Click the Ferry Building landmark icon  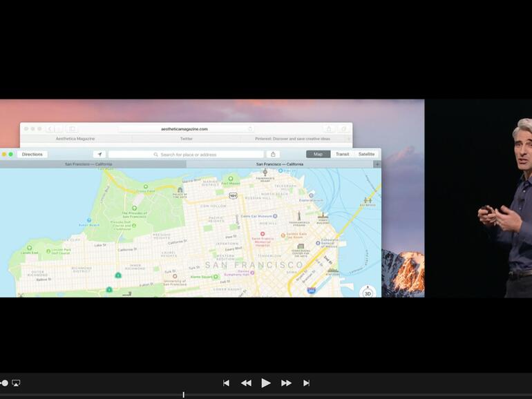(323, 215)
